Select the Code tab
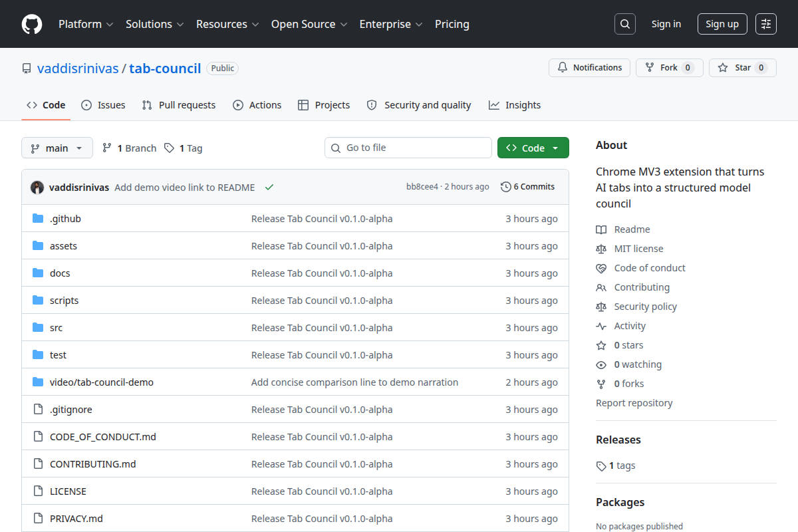The width and height of the screenshot is (798, 532). [x=46, y=105]
